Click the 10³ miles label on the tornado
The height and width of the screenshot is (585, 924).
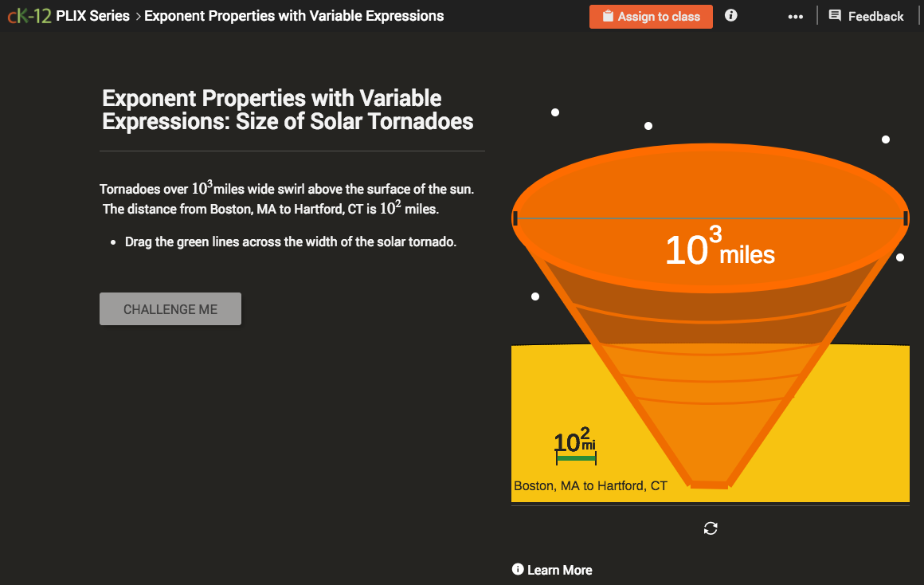pyautogui.click(x=718, y=249)
